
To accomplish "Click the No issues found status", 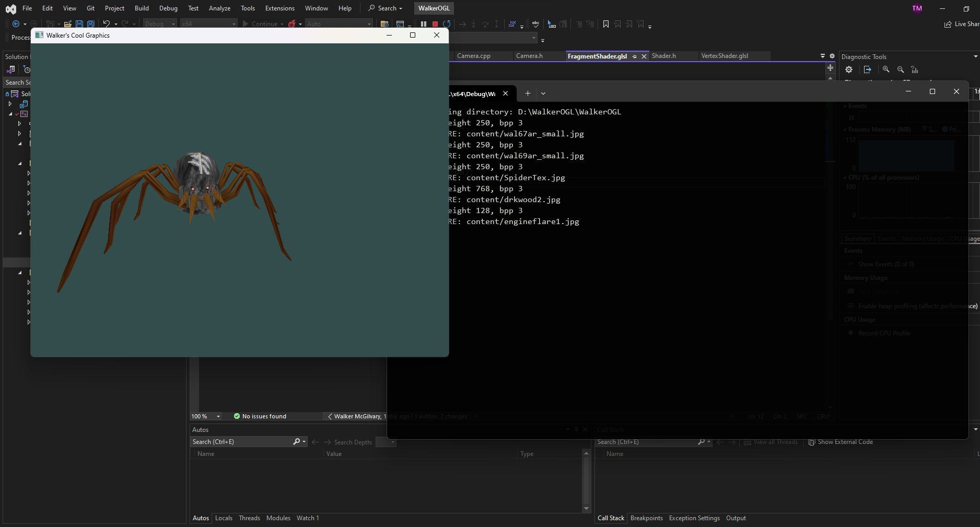I will click(260, 416).
